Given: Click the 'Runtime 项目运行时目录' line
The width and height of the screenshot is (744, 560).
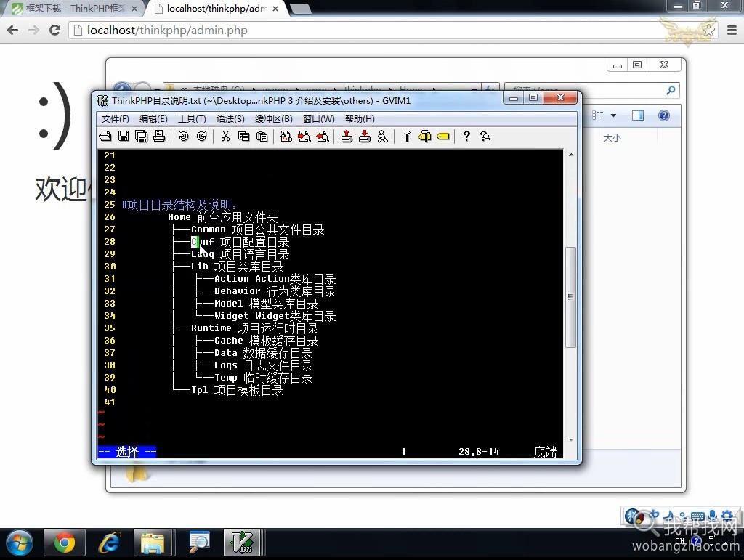Looking at the screenshot, I should (x=255, y=328).
